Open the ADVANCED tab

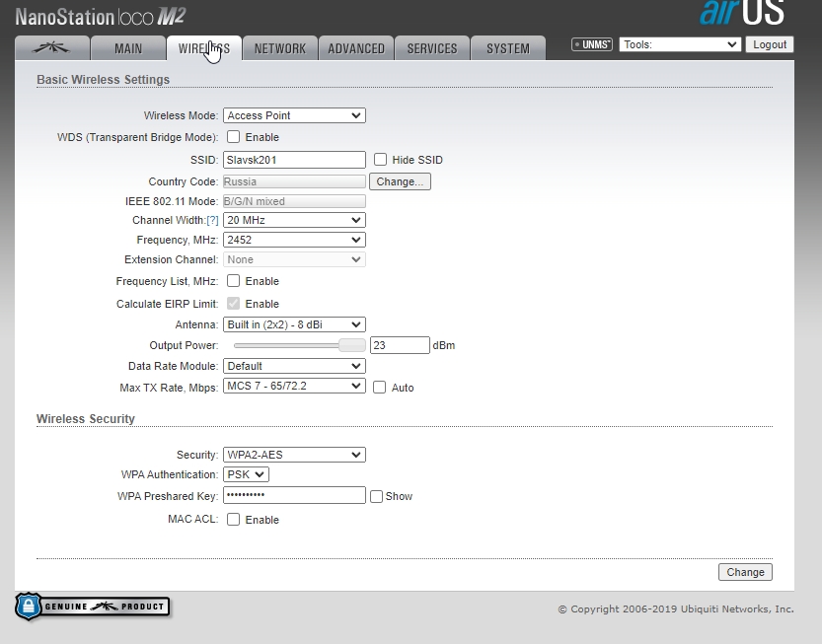(x=356, y=48)
